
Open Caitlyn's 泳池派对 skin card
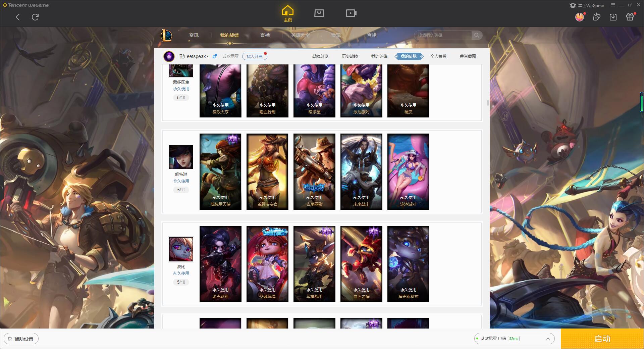click(x=408, y=171)
